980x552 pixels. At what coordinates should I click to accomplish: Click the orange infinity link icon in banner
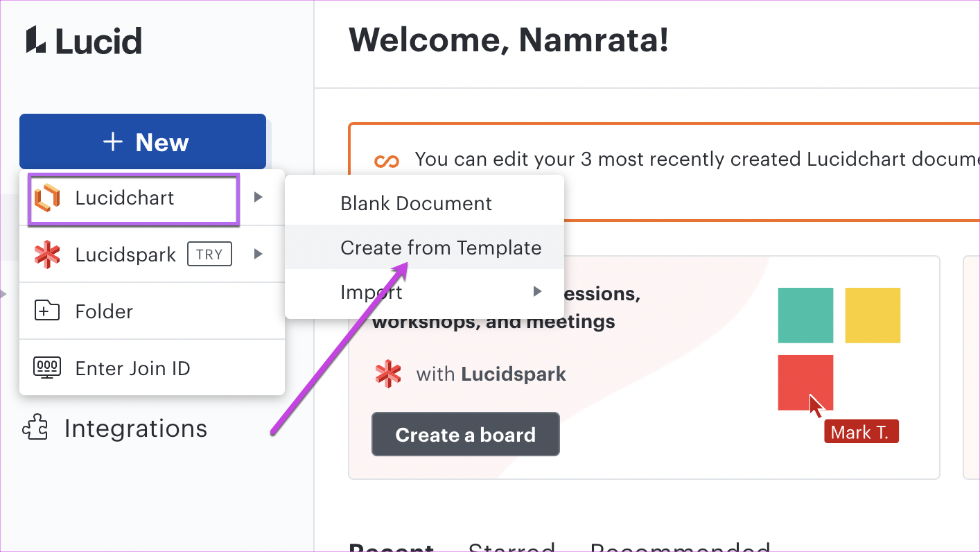pyautogui.click(x=387, y=161)
